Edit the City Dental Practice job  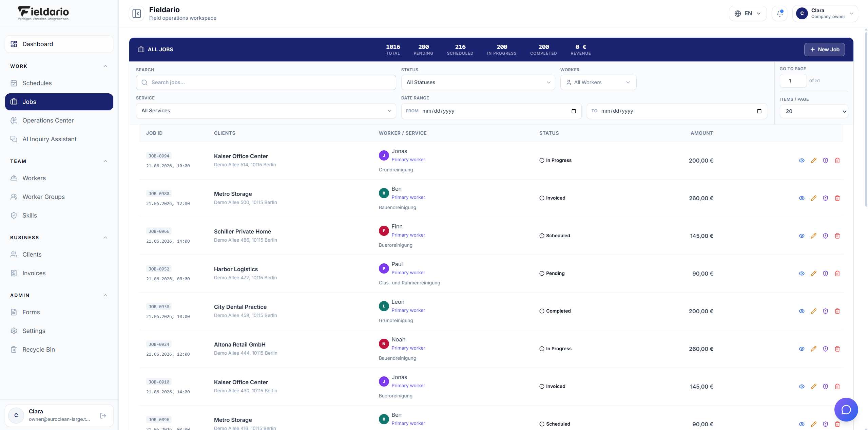(x=813, y=311)
